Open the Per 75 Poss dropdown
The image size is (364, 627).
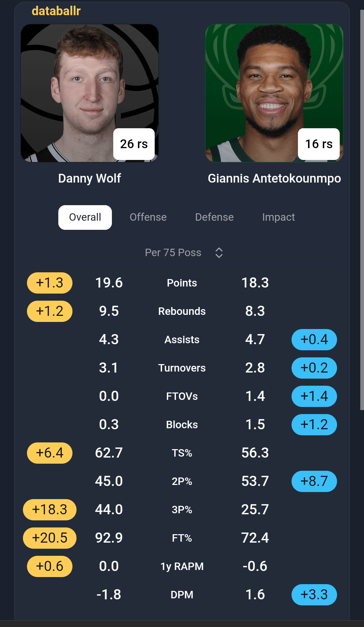(173, 253)
